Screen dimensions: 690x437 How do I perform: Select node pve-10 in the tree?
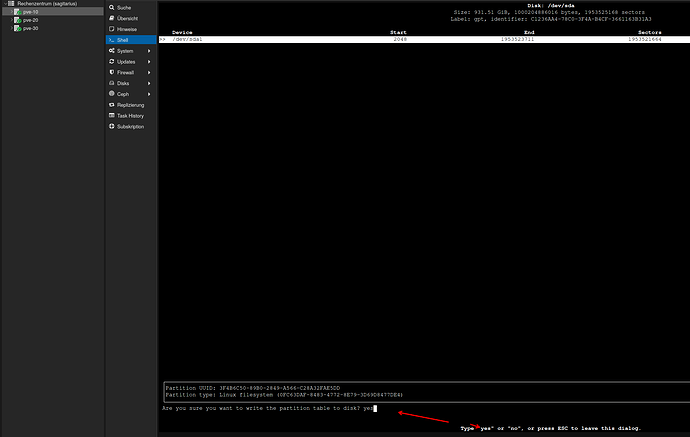click(53, 12)
